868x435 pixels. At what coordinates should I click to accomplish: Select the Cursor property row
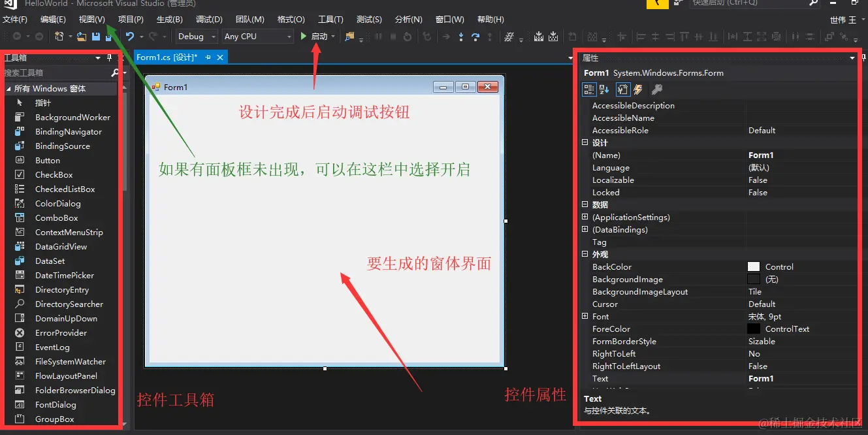pyautogui.click(x=720, y=304)
